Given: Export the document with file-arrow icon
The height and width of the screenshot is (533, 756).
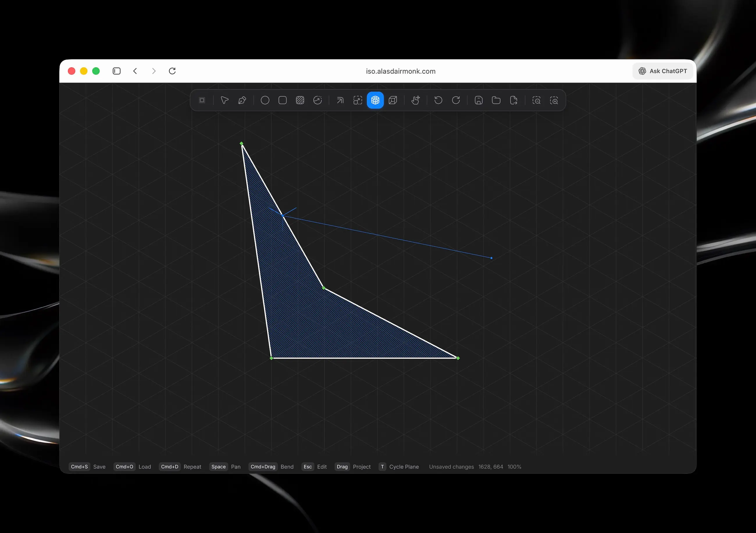Looking at the screenshot, I should [x=513, y=100].
